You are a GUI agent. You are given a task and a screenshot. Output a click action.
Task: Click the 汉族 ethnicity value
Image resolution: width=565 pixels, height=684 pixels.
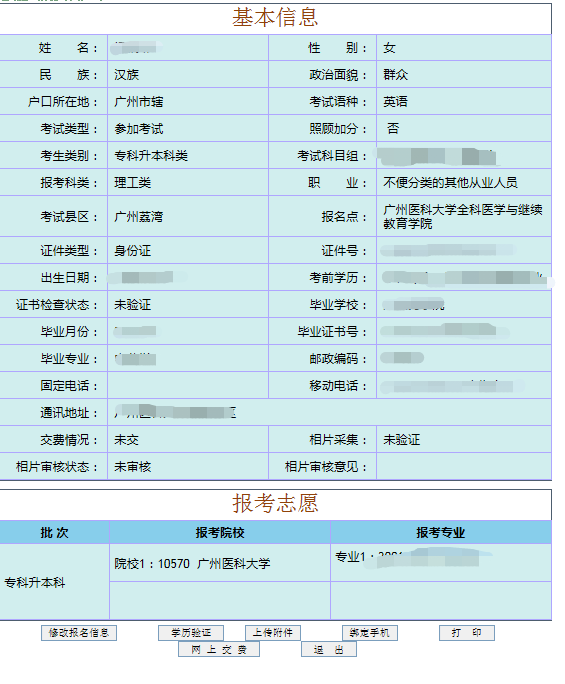pos(127,75)
